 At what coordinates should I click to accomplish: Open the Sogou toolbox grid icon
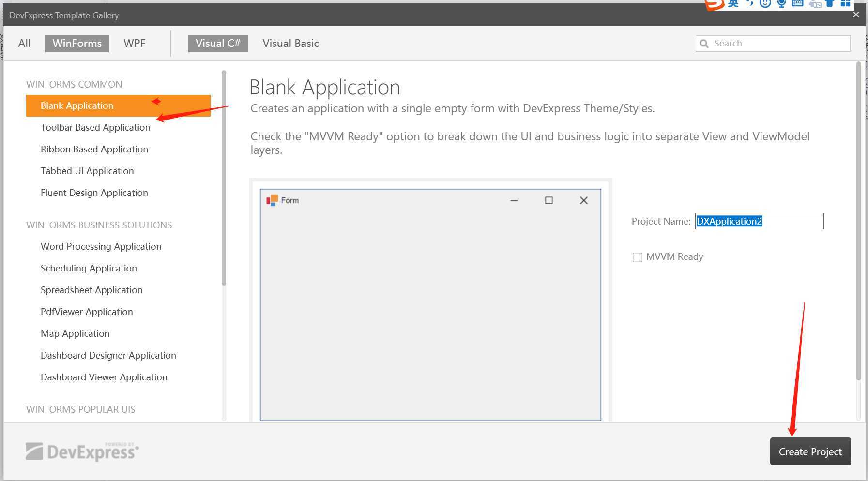pyautogui.click(x=845, y=3)
